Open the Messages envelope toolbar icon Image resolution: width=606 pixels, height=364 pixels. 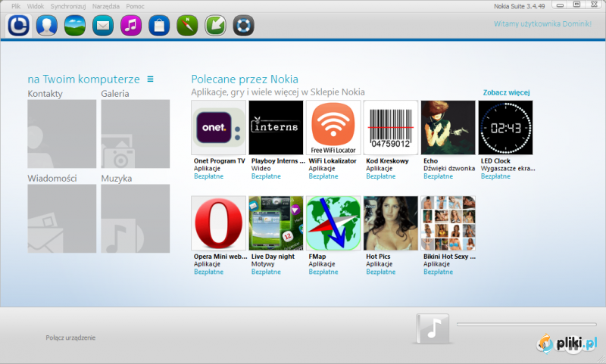[103, 26]
